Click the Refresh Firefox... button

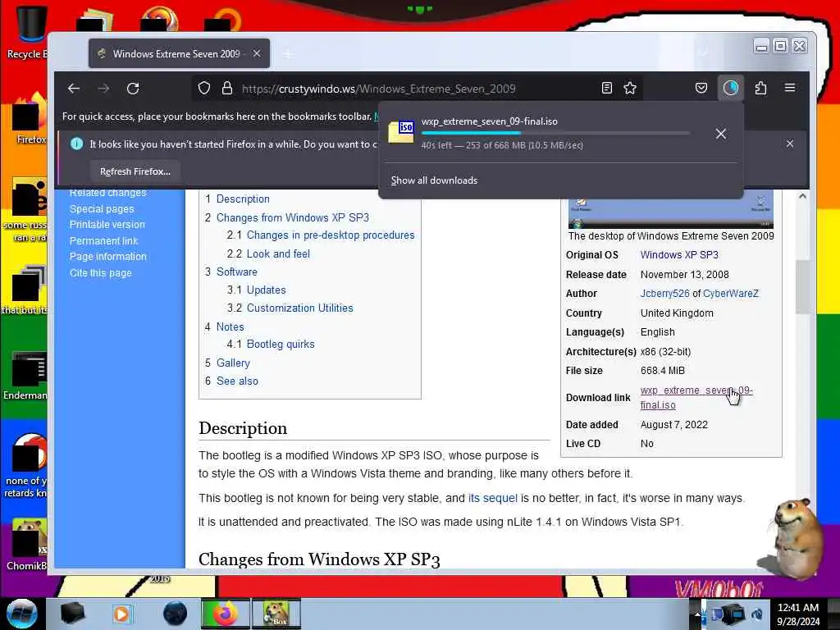point(135,171)
